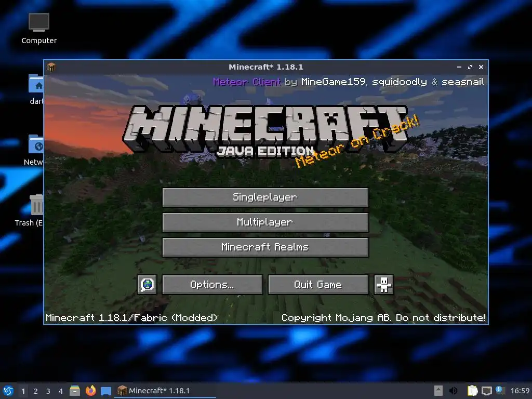Open the home folder desktop icon
Viewport: 532px width, 399px height.
coord(36,89)
